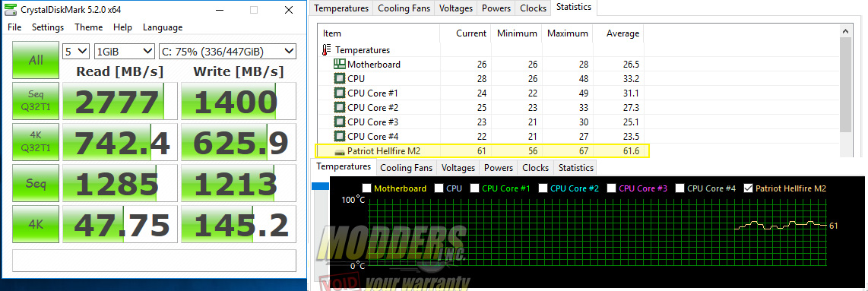The width and height of the screenshot is (868, 291).
Task: Select the Patriot Hellfire M2 drive icon
Action: 339,151
